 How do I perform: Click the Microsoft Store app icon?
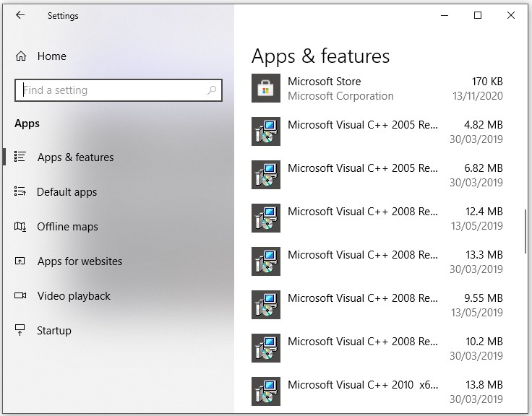click(266, 88)
